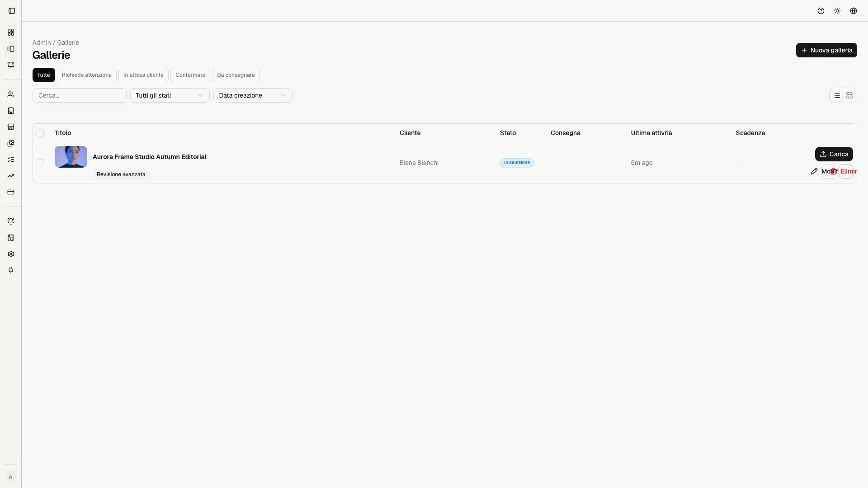Open the calendar clock icon in sidebar
This screenshot has width=868, height=488.
click(11, 238)
